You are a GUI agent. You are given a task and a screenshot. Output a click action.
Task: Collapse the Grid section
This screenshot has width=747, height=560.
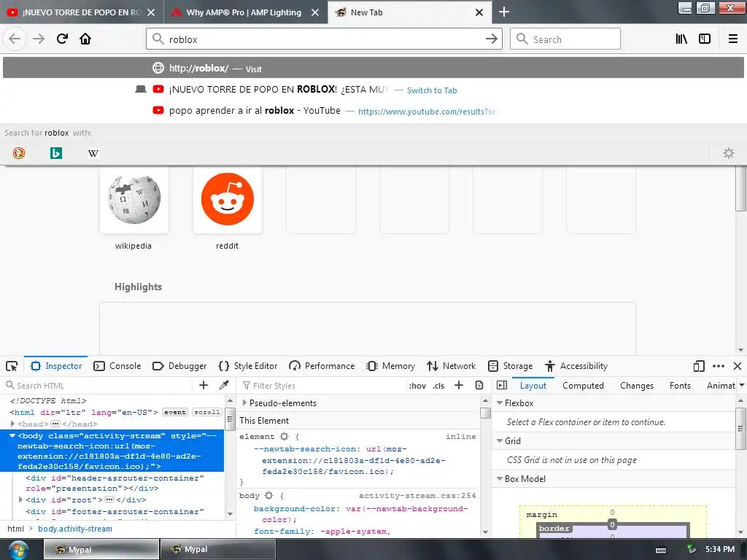pyautogui.click(x=500, y=441)
